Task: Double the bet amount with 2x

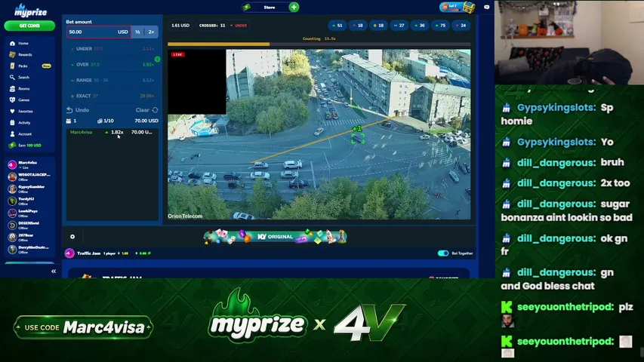Action: [x=151, y=32]
